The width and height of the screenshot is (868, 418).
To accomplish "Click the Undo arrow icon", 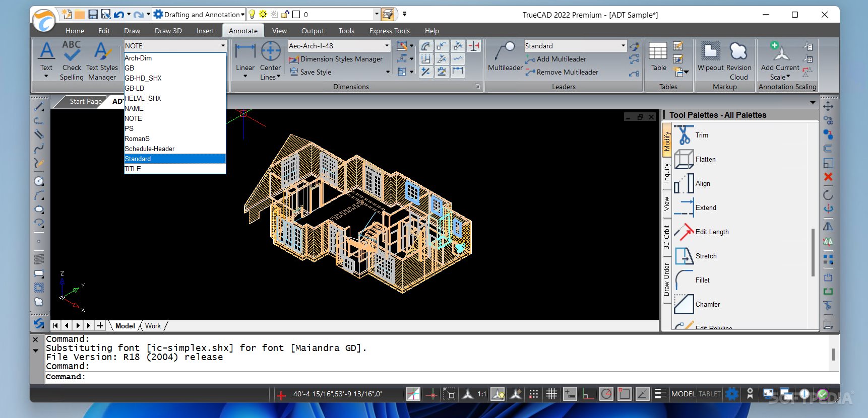I will point(119,15).
